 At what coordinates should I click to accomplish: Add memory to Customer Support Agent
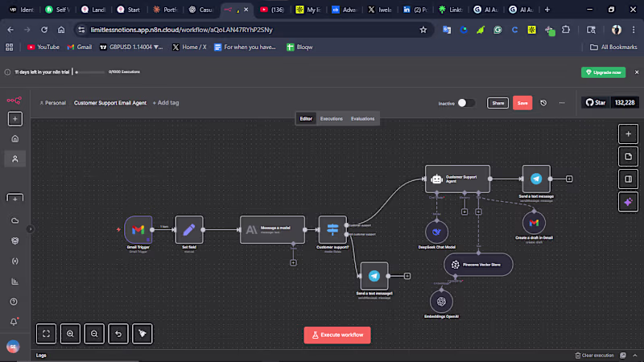click(464, 212)
